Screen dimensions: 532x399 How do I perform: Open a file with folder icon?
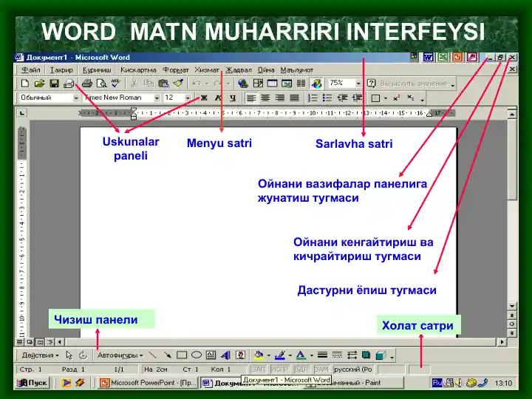click(x=39, y=83)
